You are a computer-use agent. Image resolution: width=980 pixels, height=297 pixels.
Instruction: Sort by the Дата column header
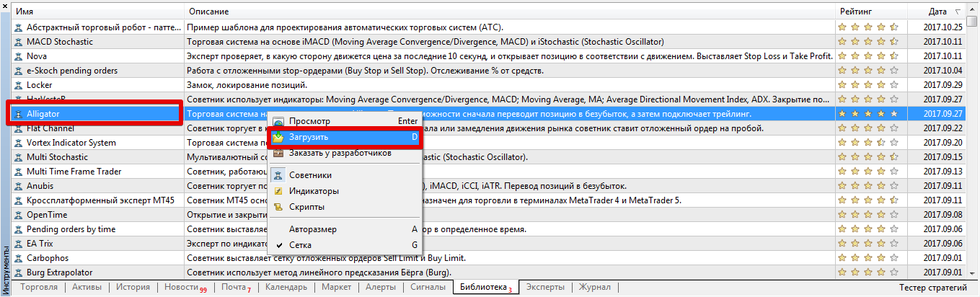click(937, 12)
